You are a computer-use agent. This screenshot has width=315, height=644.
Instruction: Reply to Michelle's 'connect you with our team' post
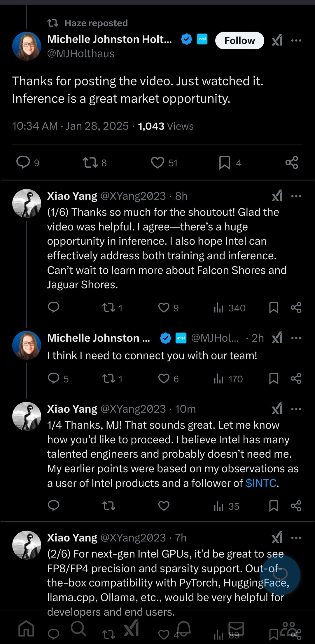pyautogui.click(x=54, y=379)
